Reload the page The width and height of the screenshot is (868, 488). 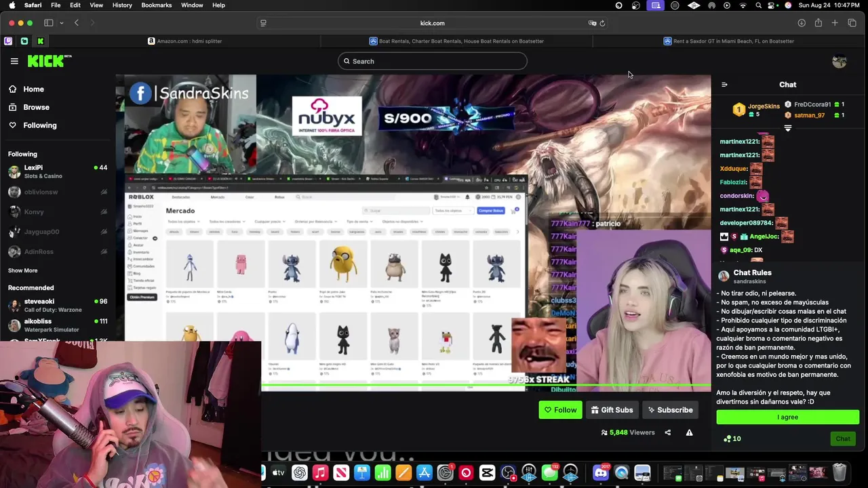point(602,23)
